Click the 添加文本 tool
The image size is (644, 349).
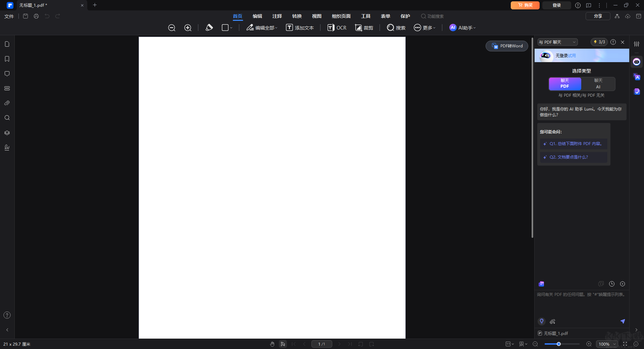tap(300, 28)
